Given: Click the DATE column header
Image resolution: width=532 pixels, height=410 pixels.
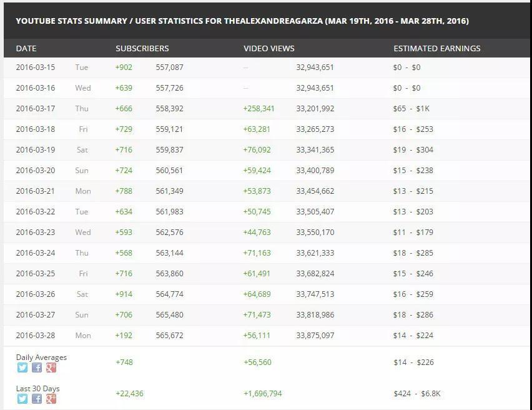Looking at the screenshot, I should (x=26, y=48).
